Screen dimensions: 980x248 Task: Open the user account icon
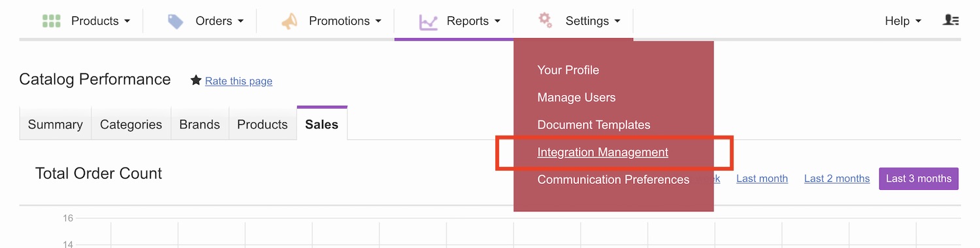coord(951,20)
